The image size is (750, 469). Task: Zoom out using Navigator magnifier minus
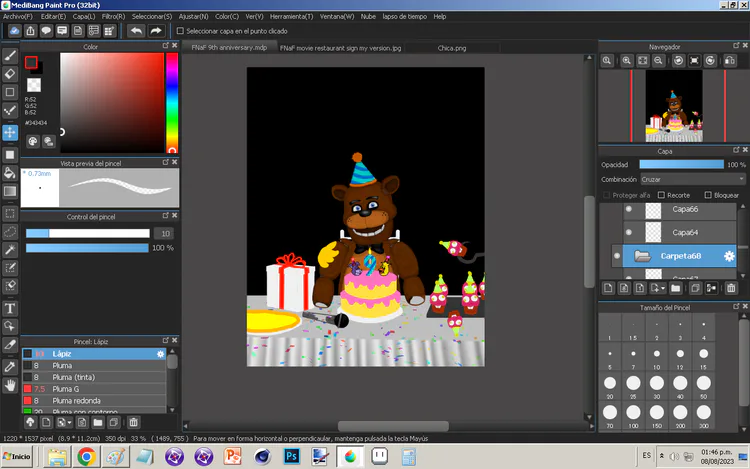pyautogui.click(x=659, y=61)
